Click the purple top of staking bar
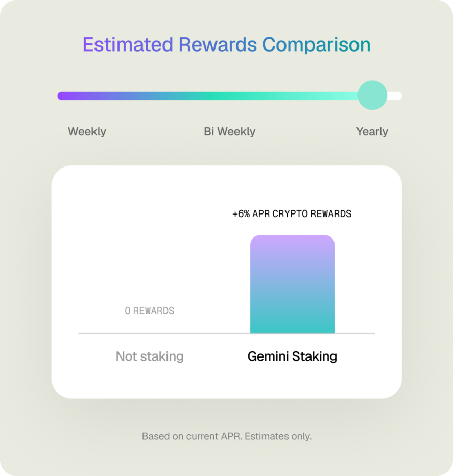453x476 pixels. [292, 244]
